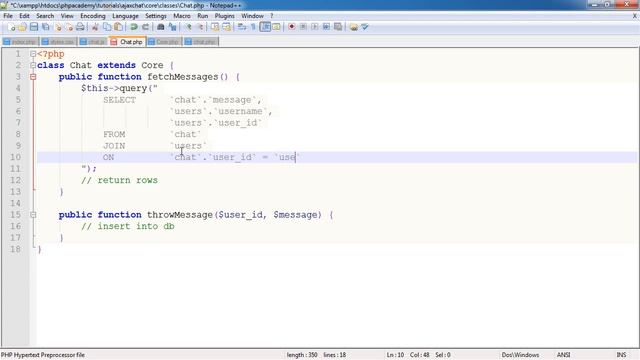This screenshot has width=640, height=360.
Task: Click the Replace toolbar icon
Action: click(172, 27)
